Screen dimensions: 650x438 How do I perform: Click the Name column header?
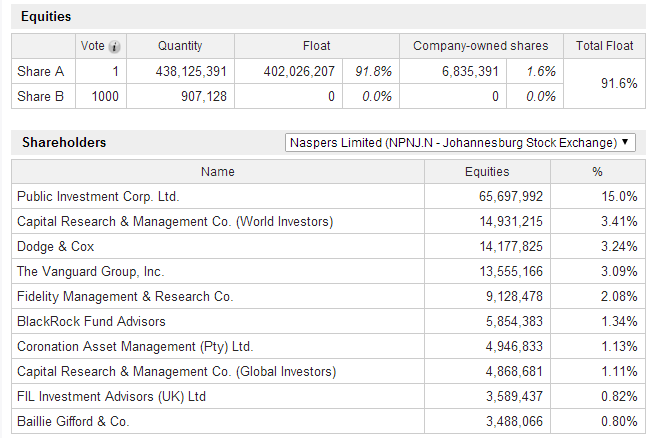coord(217,172)
